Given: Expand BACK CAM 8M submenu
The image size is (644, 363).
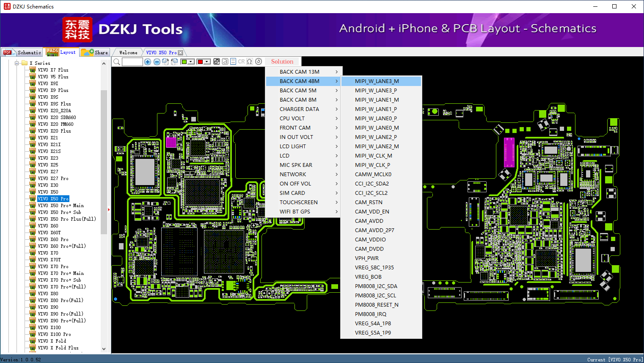Looking at the screenshot, I should coord(303,100).
